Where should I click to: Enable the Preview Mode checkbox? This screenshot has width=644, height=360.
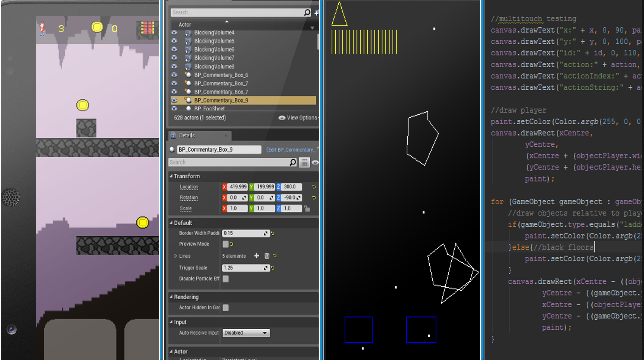click(226, 244)
